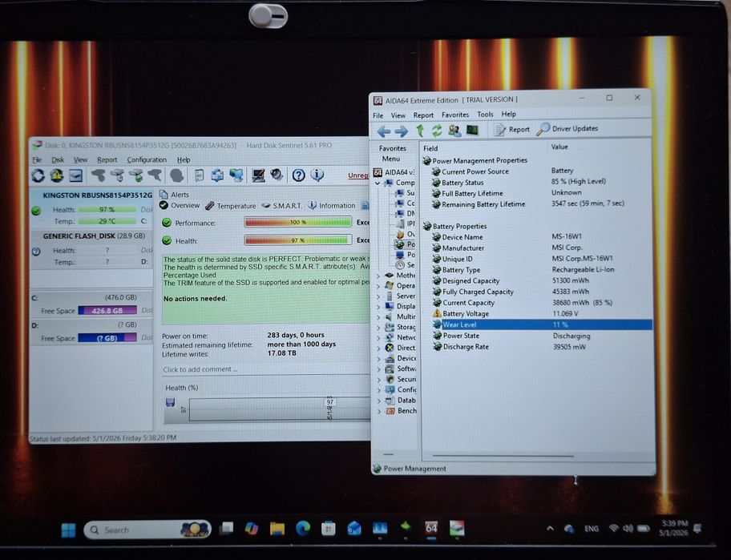Click the Unregistered link in Sentinel

[358, 175]
